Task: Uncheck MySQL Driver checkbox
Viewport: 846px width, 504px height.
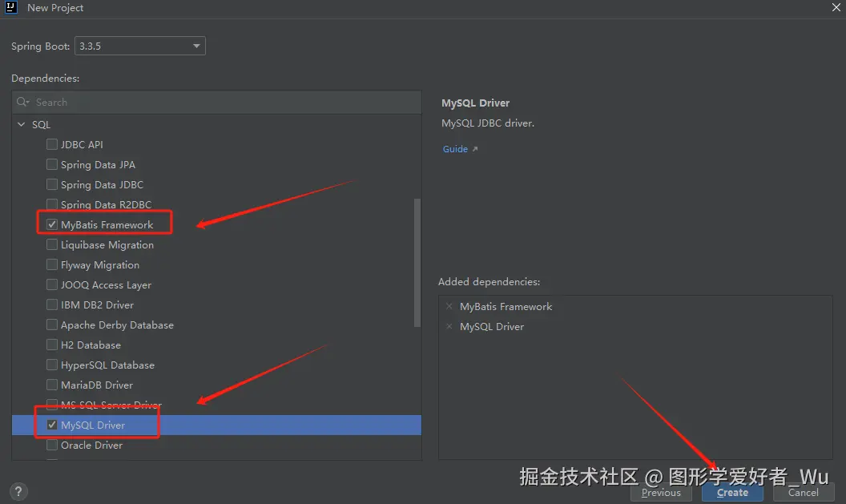Action: (x=52, y=425)
